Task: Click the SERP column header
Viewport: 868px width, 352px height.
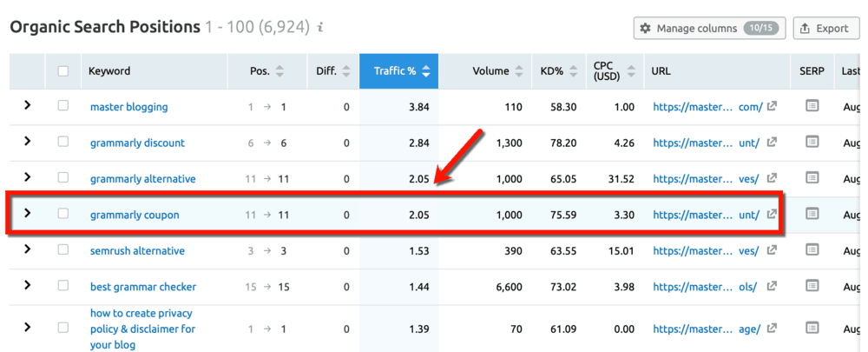Action: pos(812,71)
